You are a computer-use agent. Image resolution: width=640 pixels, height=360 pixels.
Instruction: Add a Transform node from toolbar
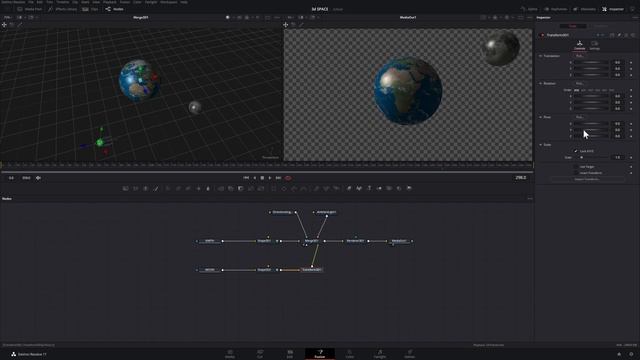261,188
